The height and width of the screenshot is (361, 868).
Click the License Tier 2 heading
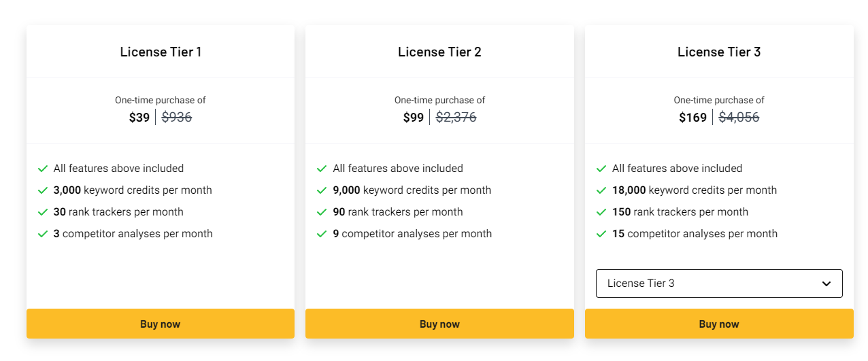point(439,52)
